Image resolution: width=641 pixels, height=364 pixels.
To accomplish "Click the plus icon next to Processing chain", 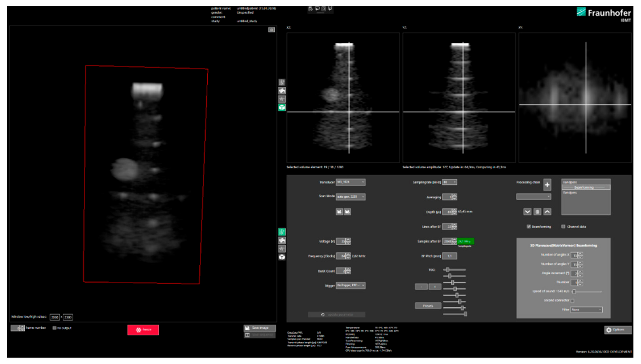I will [547, 185].
